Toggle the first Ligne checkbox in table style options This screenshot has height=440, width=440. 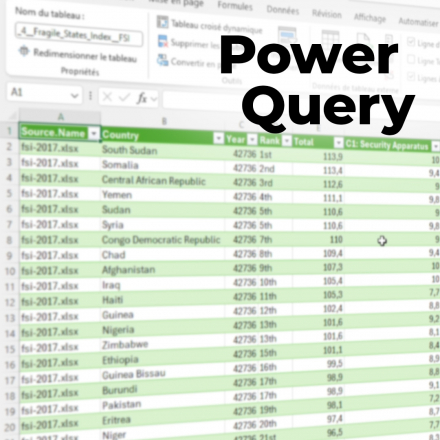(x=411, y=42)
